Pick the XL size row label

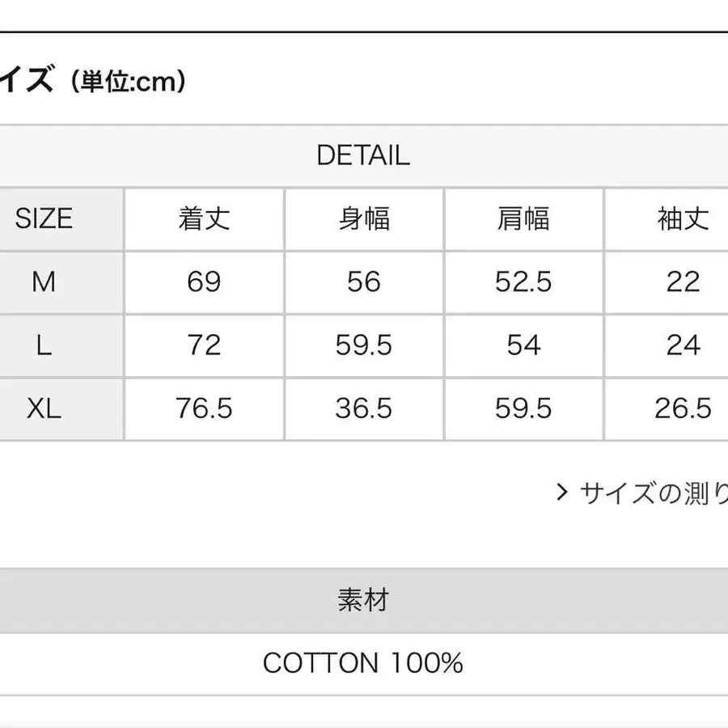tap(44, 408)
